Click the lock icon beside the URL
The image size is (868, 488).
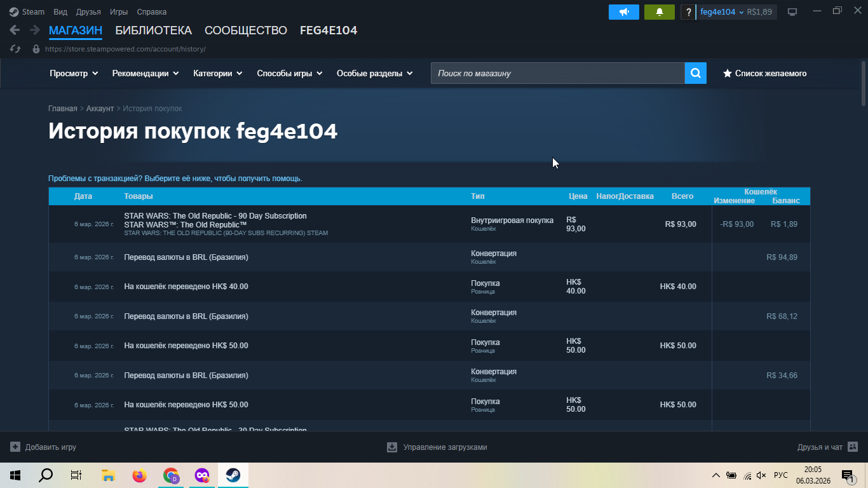point(36,49)
